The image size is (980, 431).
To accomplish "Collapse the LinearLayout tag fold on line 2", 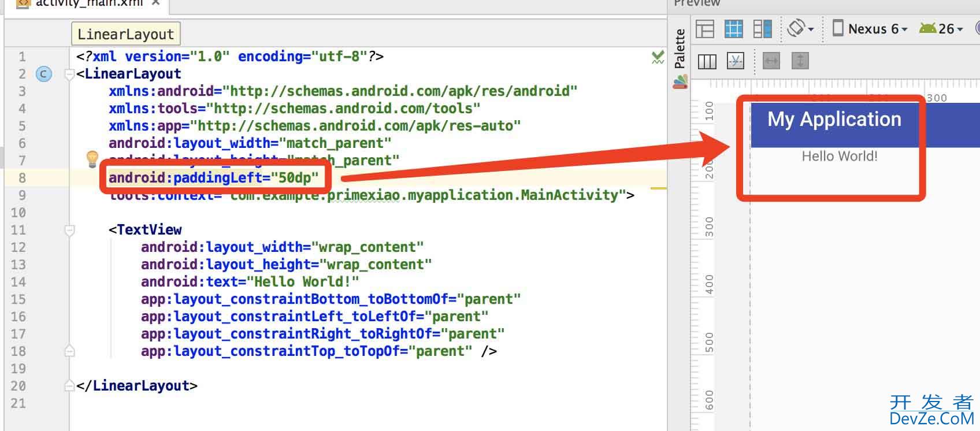I will (69, 74).
